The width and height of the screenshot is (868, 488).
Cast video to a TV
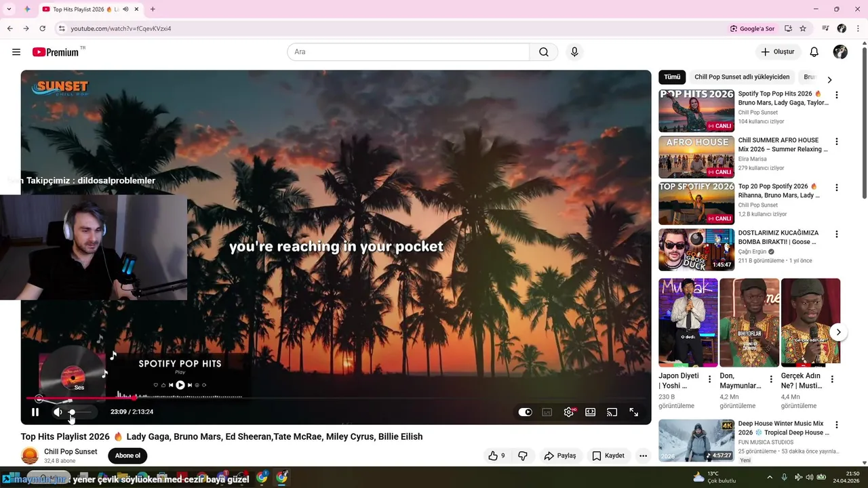pos(612,412)
